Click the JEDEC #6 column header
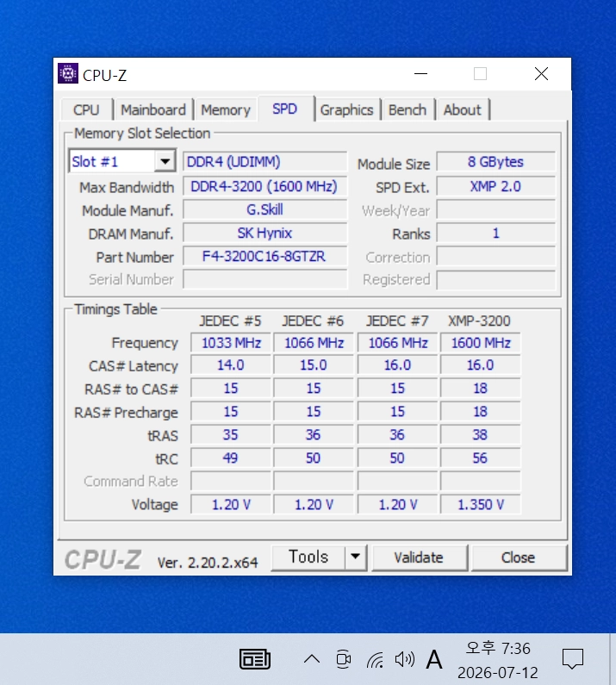This screenshot has height=685, width=616. pos(313,321)
